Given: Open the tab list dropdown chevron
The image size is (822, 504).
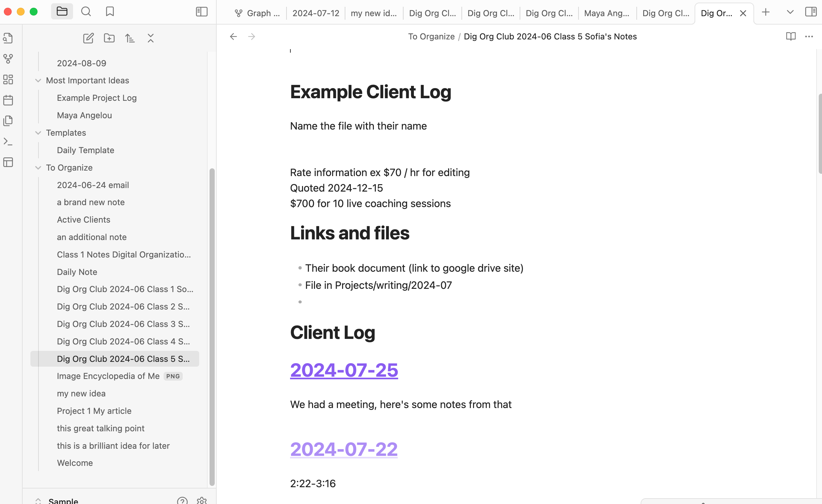Looking at the screenshot, I should coord(790,12).
